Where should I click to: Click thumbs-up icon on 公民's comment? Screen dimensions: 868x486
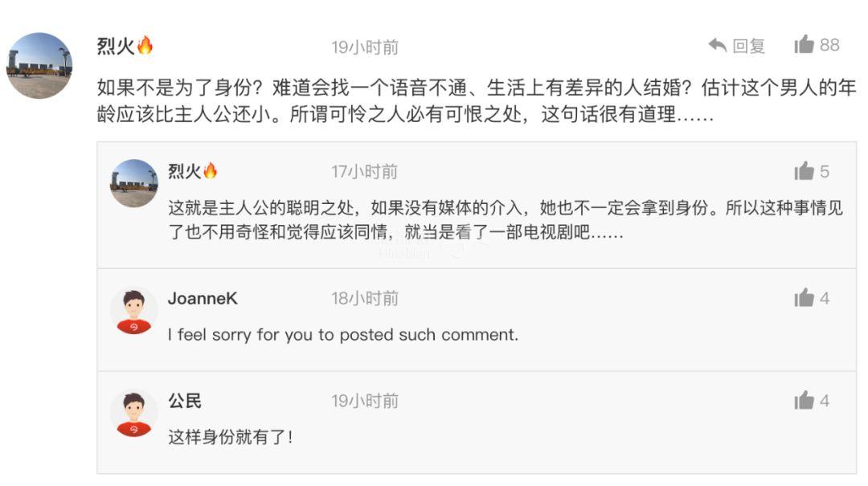pyautogui.click(x=804, y=400)
